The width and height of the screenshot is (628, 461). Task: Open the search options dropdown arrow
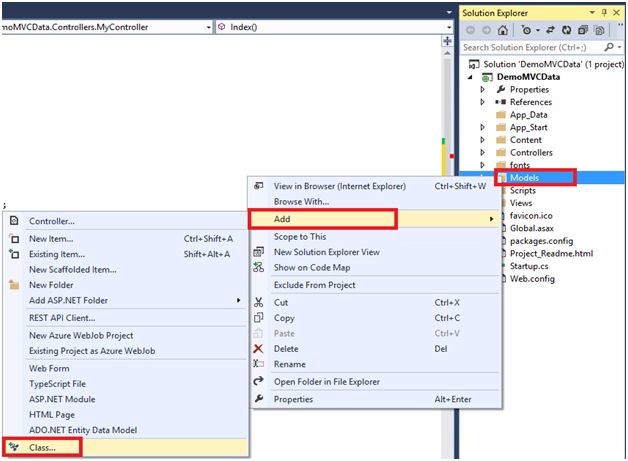pyautogui.click(x=619, y=47)
